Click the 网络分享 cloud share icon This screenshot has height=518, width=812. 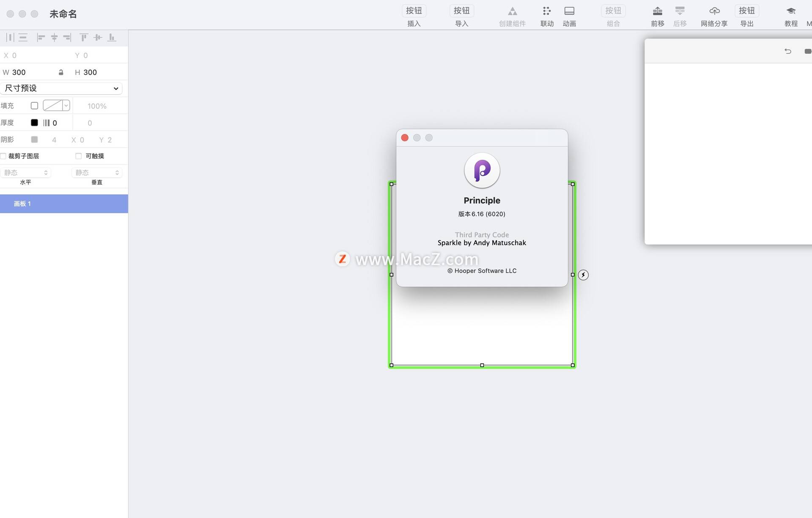click(x=714, y=11)
